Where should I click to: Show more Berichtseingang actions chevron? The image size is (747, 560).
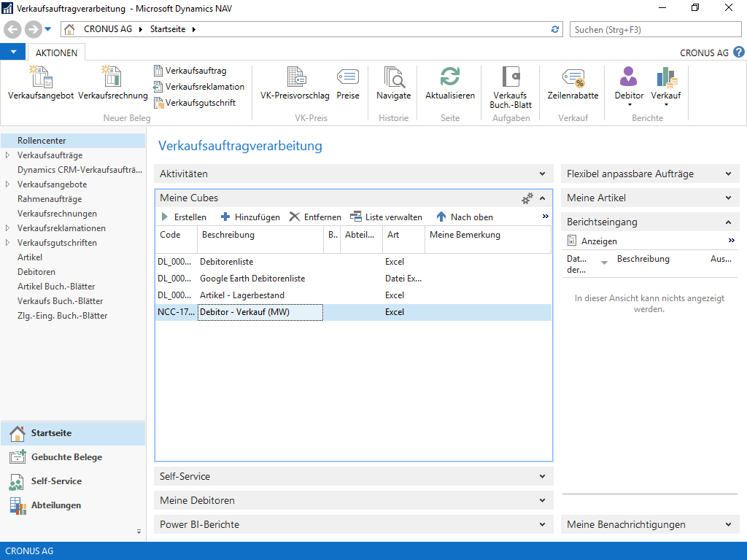[731, 241]
